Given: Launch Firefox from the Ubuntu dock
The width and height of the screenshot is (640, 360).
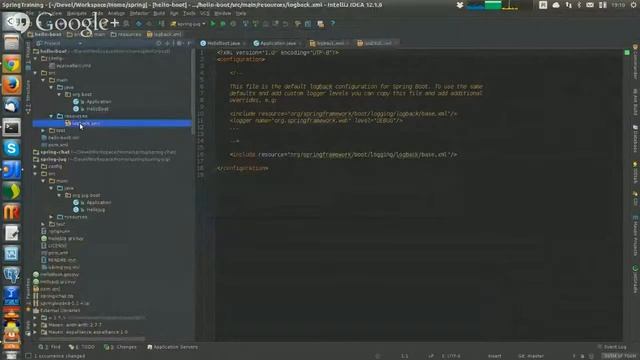Looking at the screenshot, I should click(x=11, y=85).
